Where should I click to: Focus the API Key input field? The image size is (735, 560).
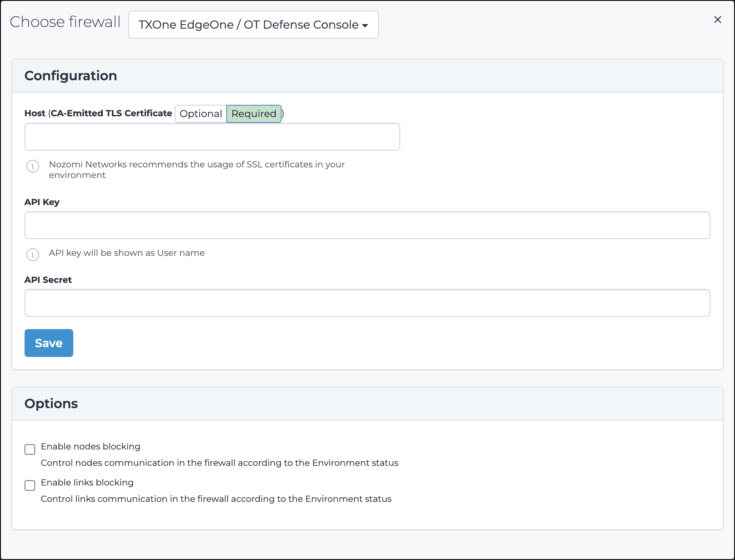tap(367, 225)
